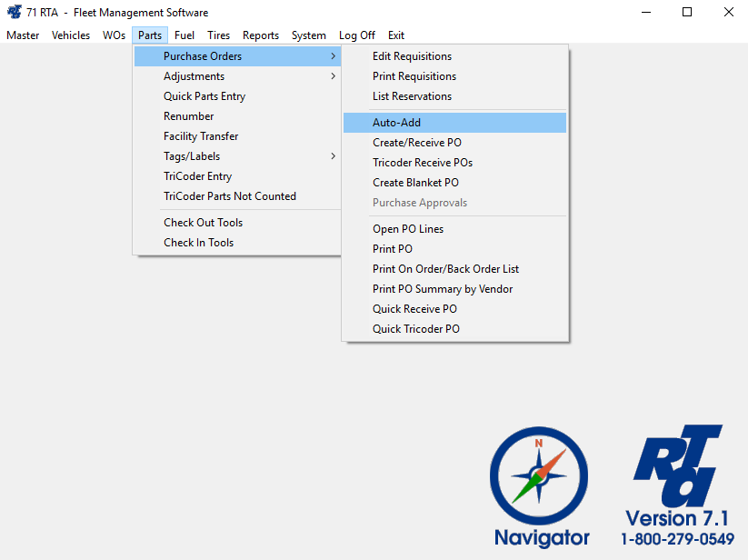Open the Vehicles menu
Screen dimensions: 748x560
71,35
